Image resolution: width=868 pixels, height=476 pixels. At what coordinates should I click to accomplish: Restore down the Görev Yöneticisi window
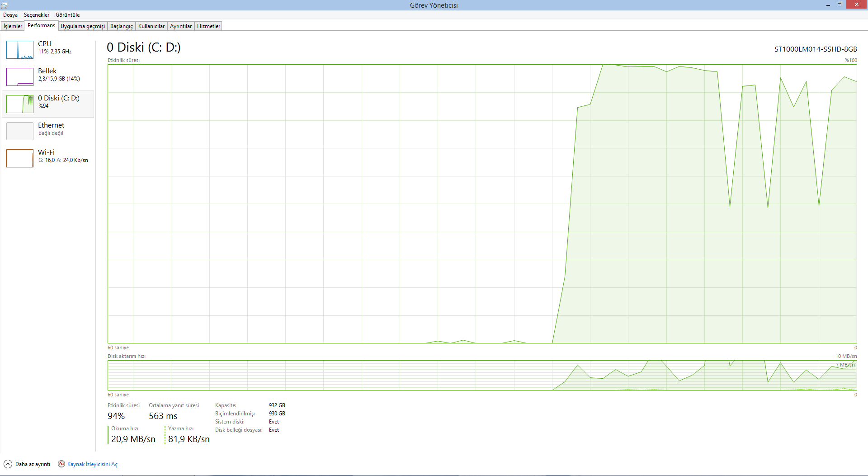pyautogui.click(x=840, y=5)
